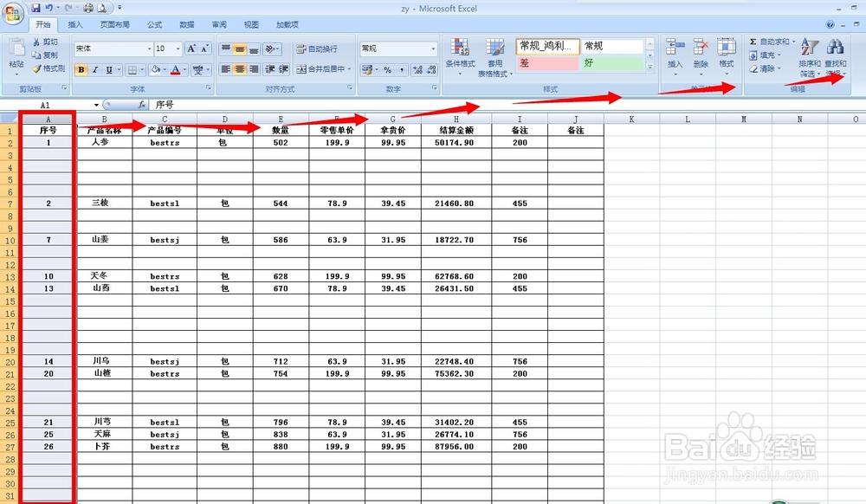Viewport: 866px width, 504px height.
Task: Open the 公式 ribbon tab
Action: pos(155,25)
